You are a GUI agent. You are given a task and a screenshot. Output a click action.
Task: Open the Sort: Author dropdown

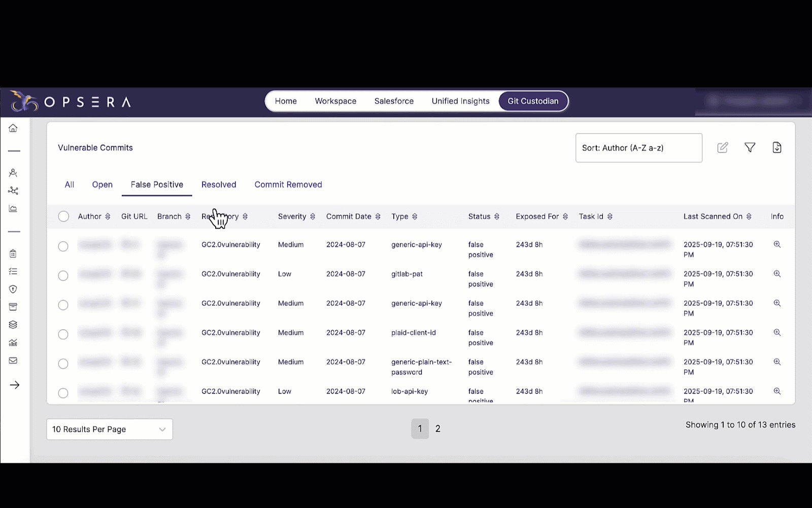coord(638,148)
